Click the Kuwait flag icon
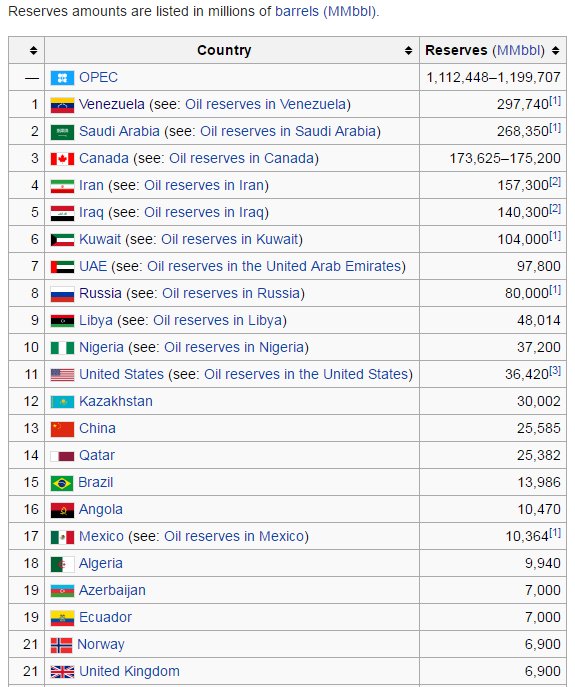The width and height of the screenshot is (575, 687). (62, 240)
